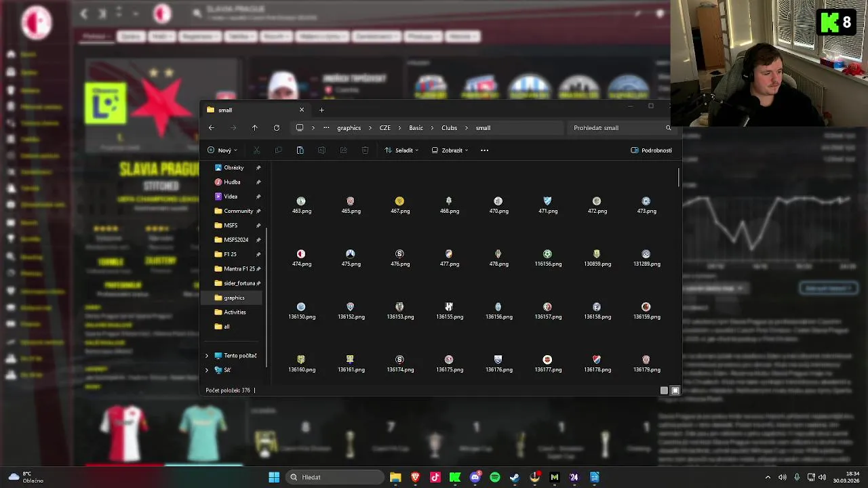Image resolution: width=868 pixels, height=488 pixels.
Task: Select the 136155.png file icon
Action: (449, 306)
